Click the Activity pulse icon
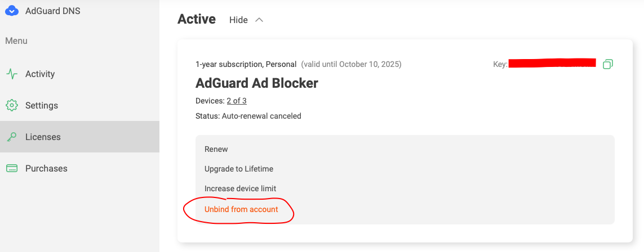Image resolution: width=644 pixels, height=252 pixels. [12, 74]
